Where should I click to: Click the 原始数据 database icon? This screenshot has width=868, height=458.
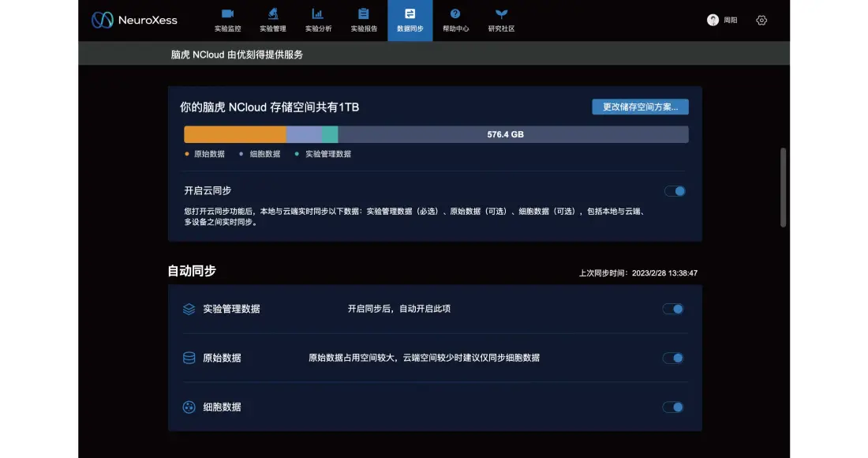coord(189,358)
